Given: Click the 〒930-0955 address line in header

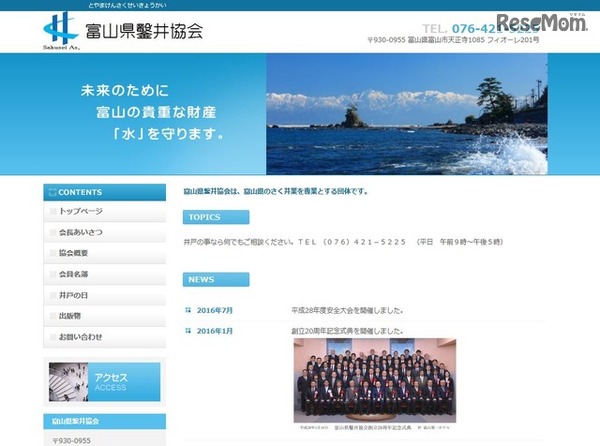Looking at the screenshot, I should point(453,40).
